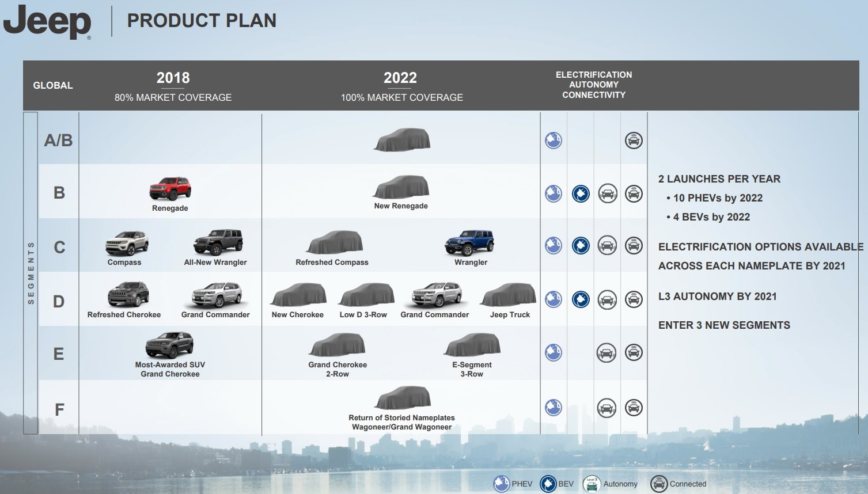The width and height of the screenshot is (868, 494).
Task: Click the Autonomy icon in segment F row
Action: (x=607, y=408)
